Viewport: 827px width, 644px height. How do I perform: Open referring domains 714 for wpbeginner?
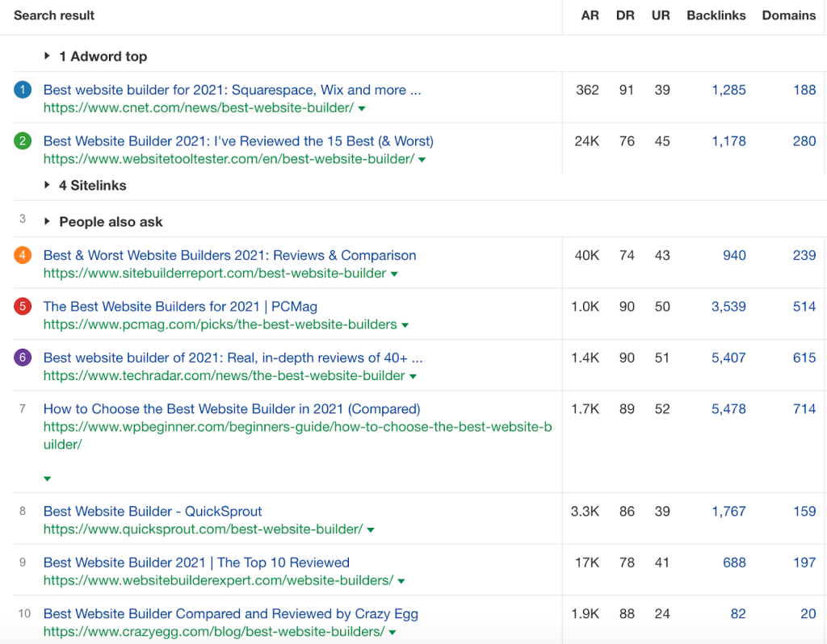point(804,408)
